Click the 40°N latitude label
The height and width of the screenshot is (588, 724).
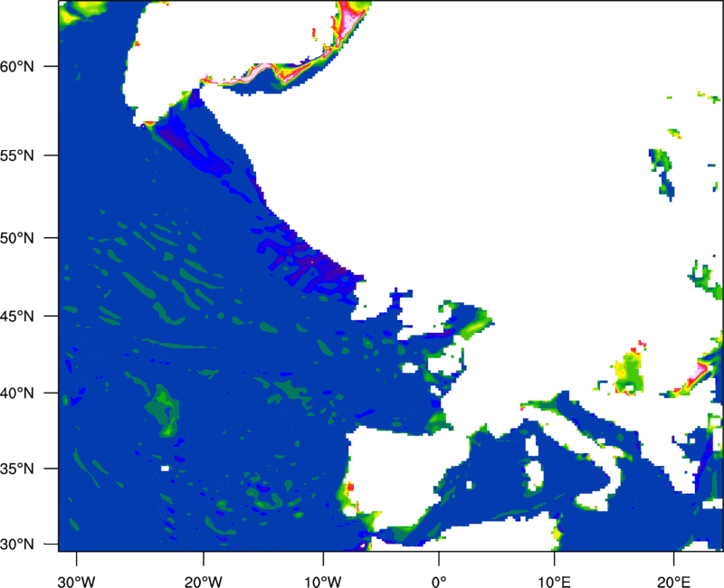click(x=17, y=394)
